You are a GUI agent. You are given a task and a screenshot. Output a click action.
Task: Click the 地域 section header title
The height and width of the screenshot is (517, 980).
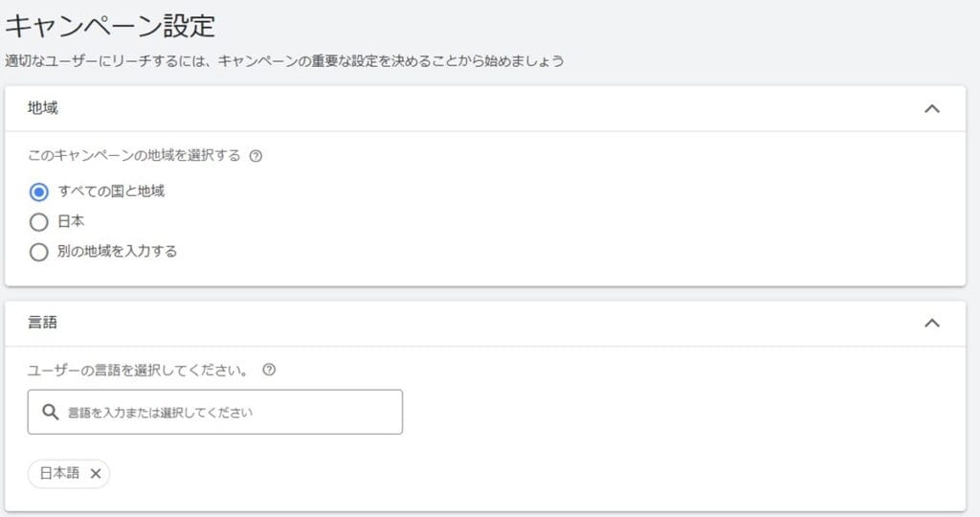pyautogui.click(x=42, y=108)
